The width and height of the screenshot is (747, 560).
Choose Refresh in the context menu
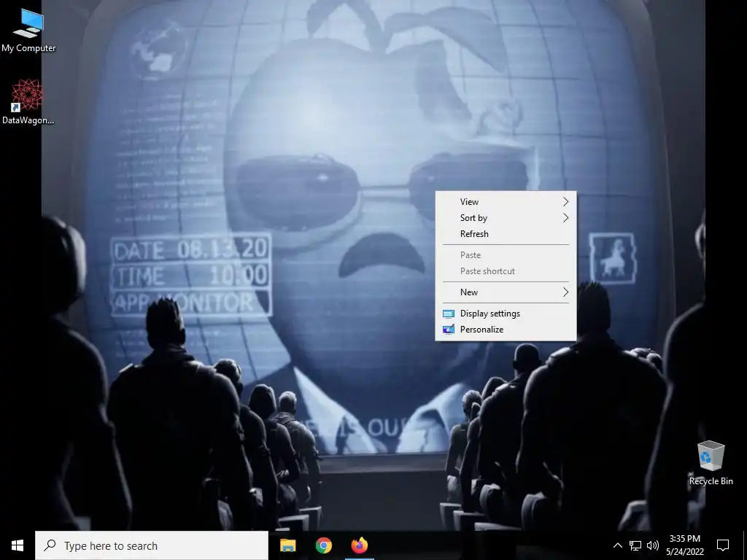pyautogui.click(x=506, y=234)
